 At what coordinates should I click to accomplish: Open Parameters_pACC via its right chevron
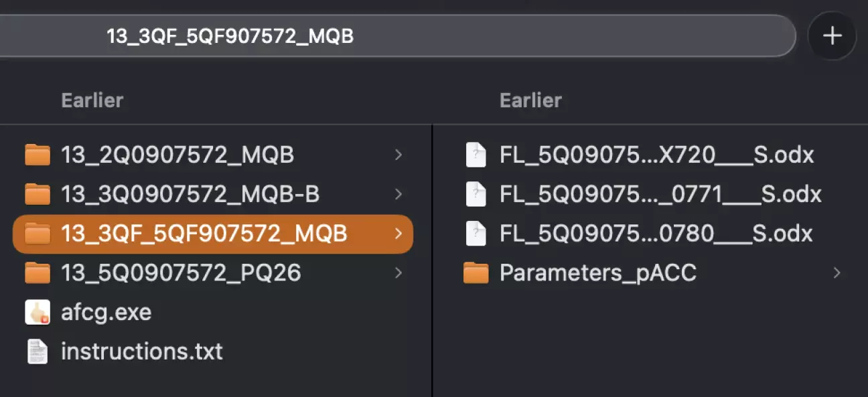click(x=837, y=273)
